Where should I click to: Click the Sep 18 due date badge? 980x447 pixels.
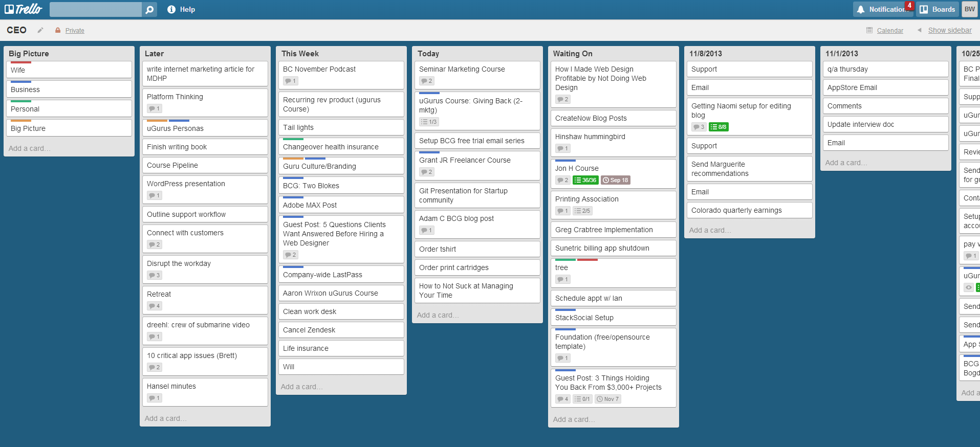[x=615, y=180]
